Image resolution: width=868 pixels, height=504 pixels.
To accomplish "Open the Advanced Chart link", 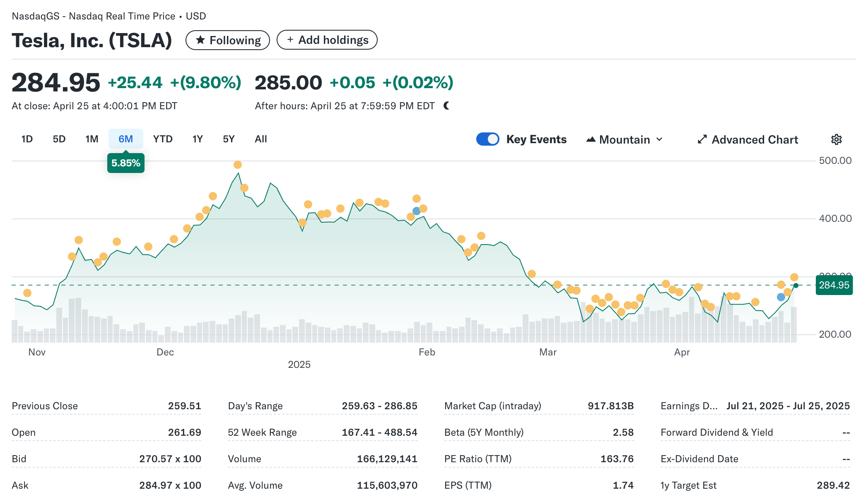I will 754,139.
